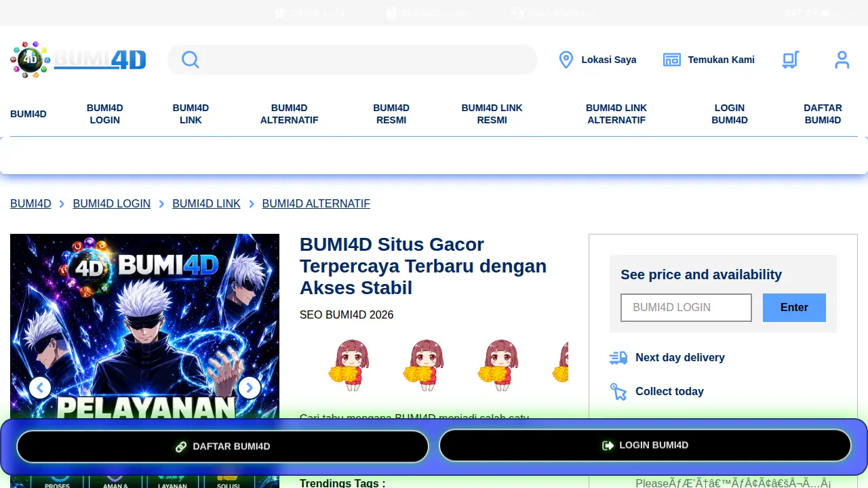This screenshot has width=868, height=488.
Task: Open BUMI4D LOGIN navigation menu item
Action: pos(104,114)
